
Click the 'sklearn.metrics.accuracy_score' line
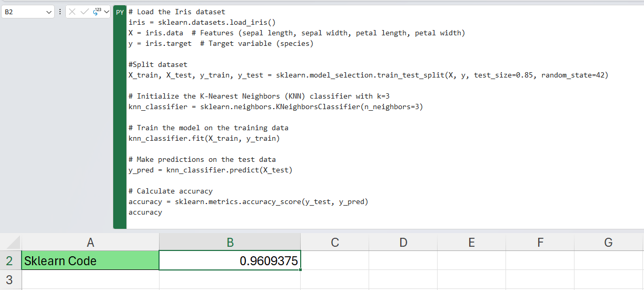[x=249, y=201]
